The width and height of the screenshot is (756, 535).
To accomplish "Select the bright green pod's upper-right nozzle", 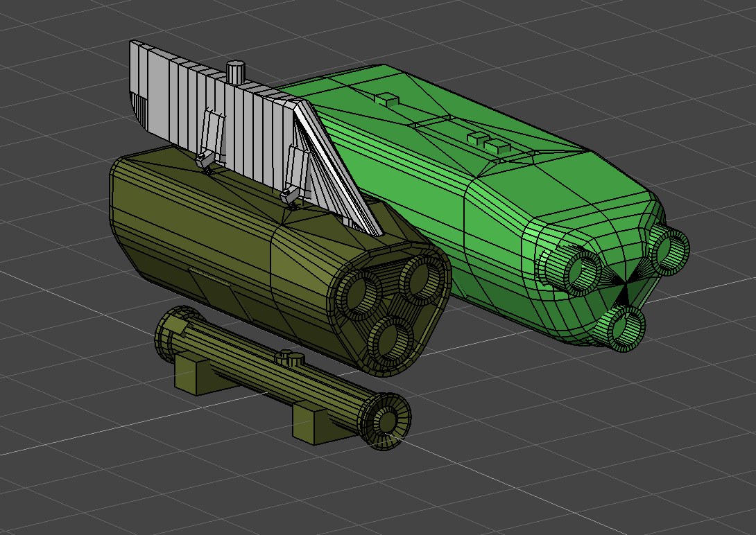I will (x=668, y=249).
